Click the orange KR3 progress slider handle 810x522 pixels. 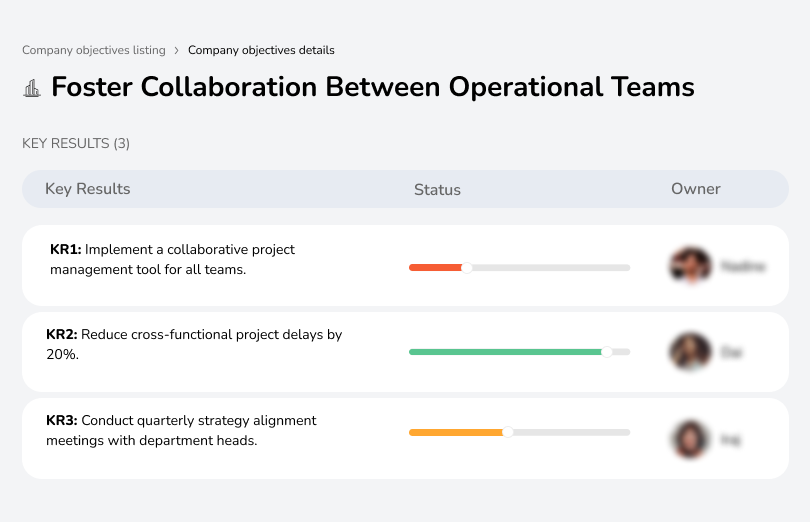pos(508,432)
